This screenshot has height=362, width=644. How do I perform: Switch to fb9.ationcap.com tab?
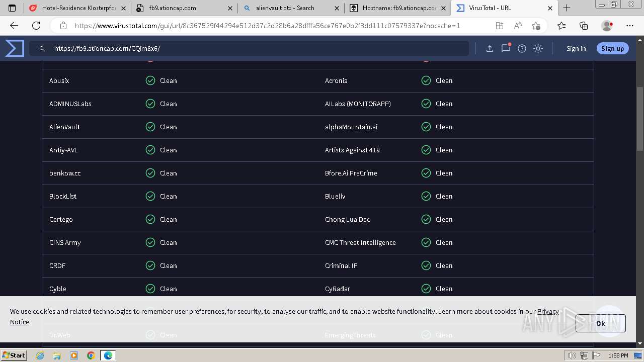[x=184, y=8]
